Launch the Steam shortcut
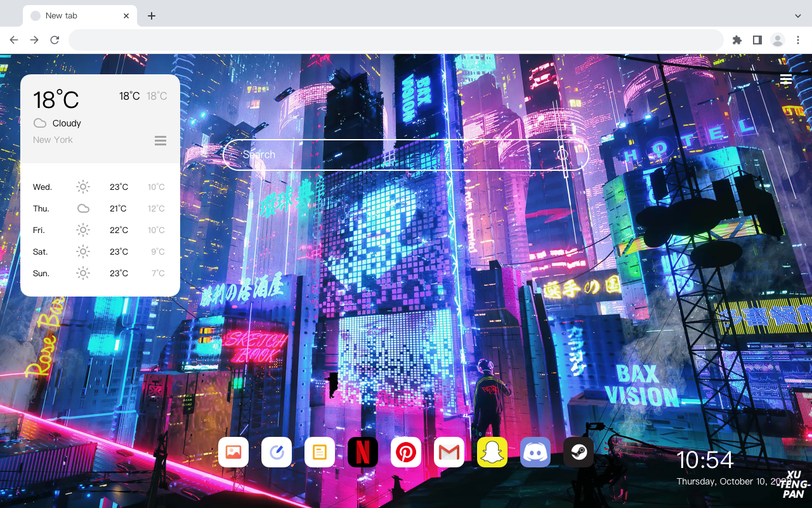The image size is (812, 508). (x=579, y=452)
